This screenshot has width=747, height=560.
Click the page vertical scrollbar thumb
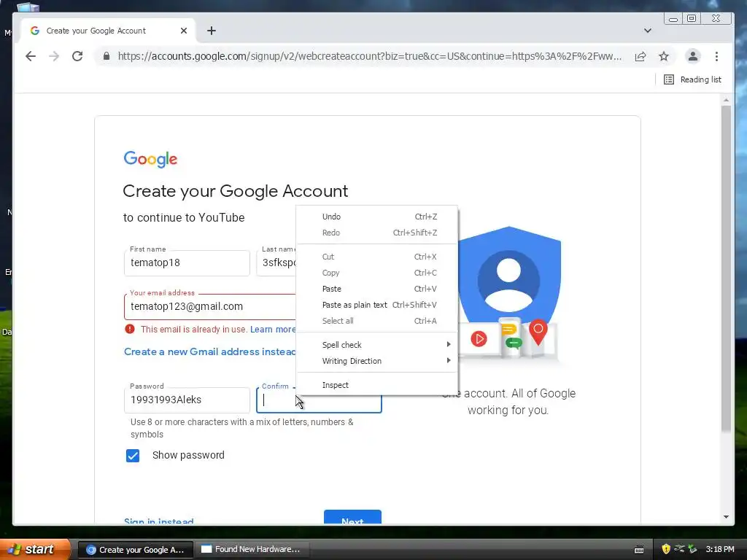[726, 269]
